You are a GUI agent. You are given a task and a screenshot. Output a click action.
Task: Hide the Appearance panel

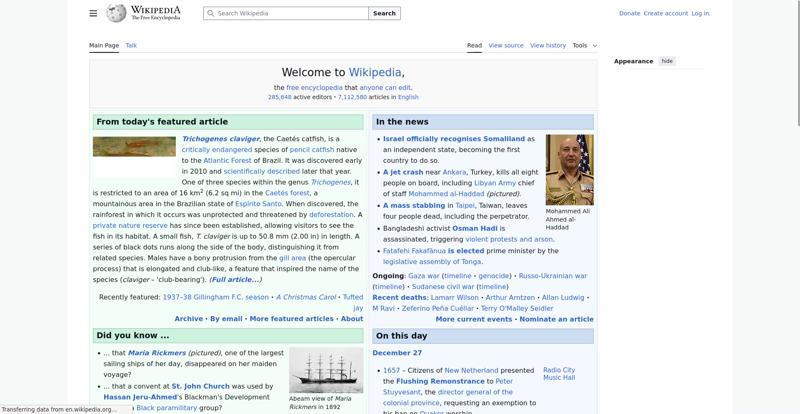pyautogui.click(x=667, y=61)
